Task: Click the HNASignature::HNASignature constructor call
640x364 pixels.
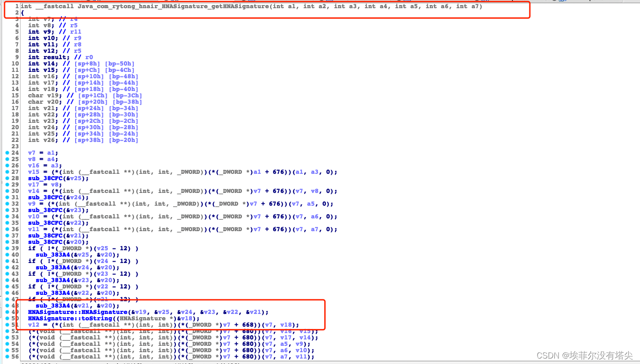Action: [x=148, y=312]
